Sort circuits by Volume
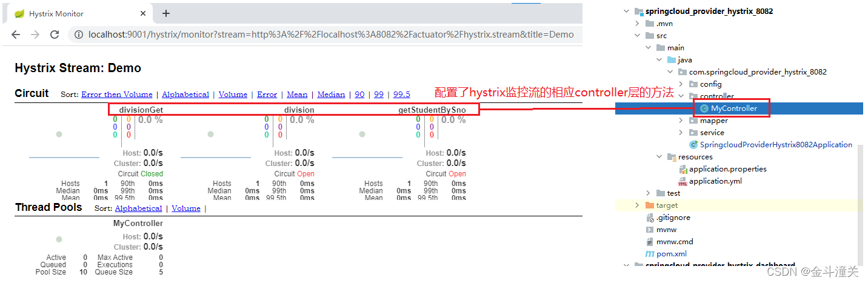Viewport: 868px width, 283px height. coord(233,95)
